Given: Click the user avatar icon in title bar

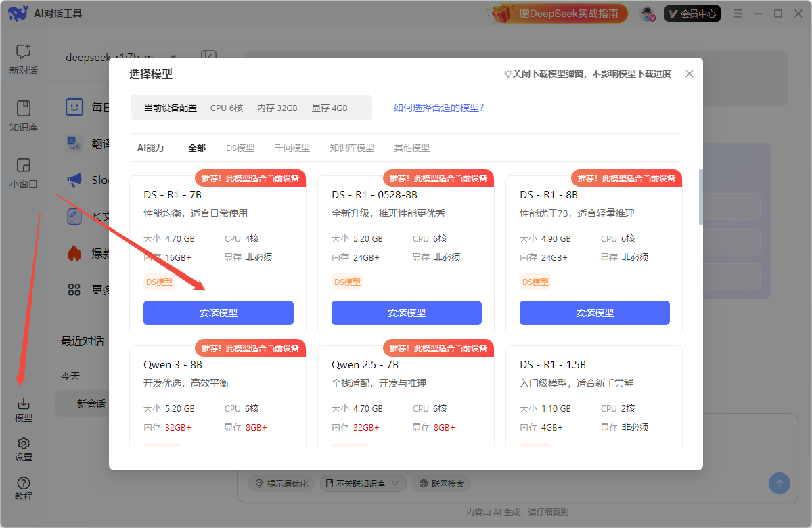Looking at the screenshot, I should (x=649, y=14).
